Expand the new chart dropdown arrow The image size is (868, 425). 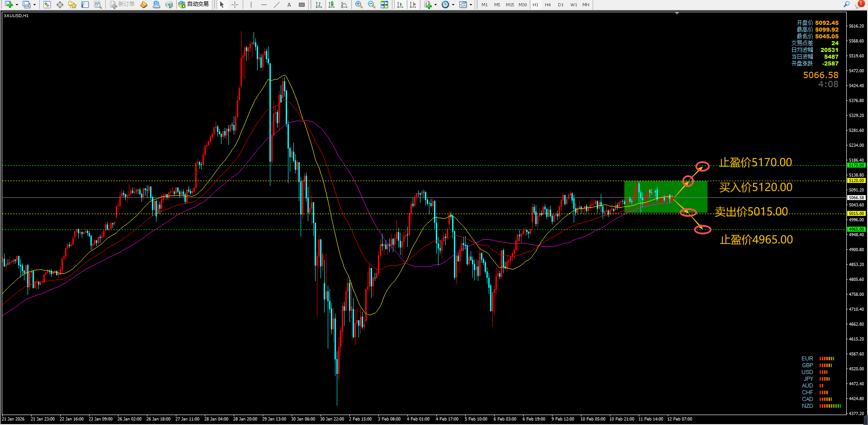coord(17,5)
